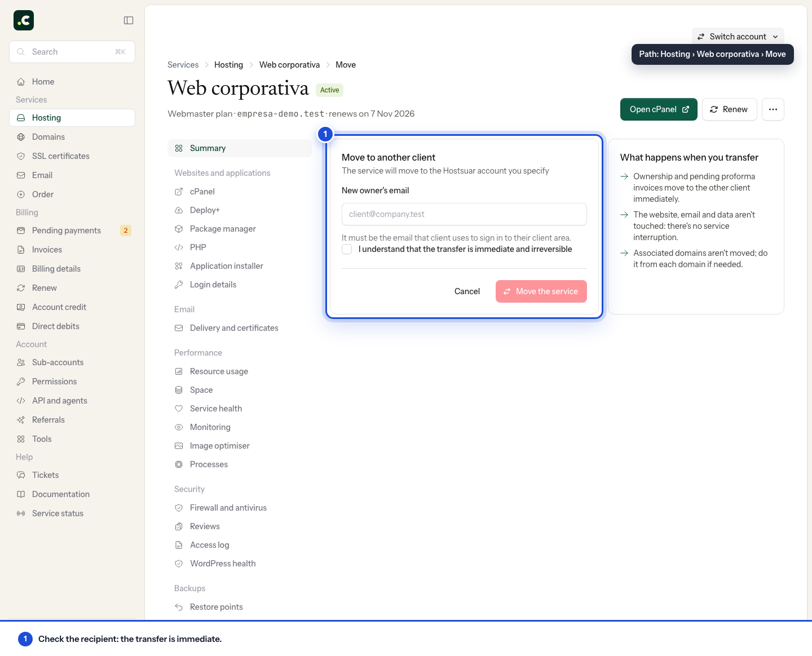Click the Referrals sparkle icon

tap(21, 420)
